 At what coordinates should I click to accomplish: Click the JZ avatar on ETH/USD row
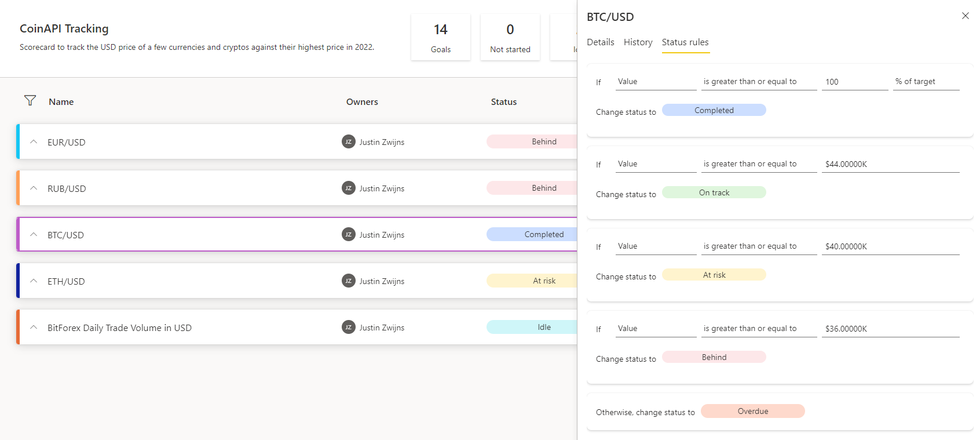click(x=348, y=281)
